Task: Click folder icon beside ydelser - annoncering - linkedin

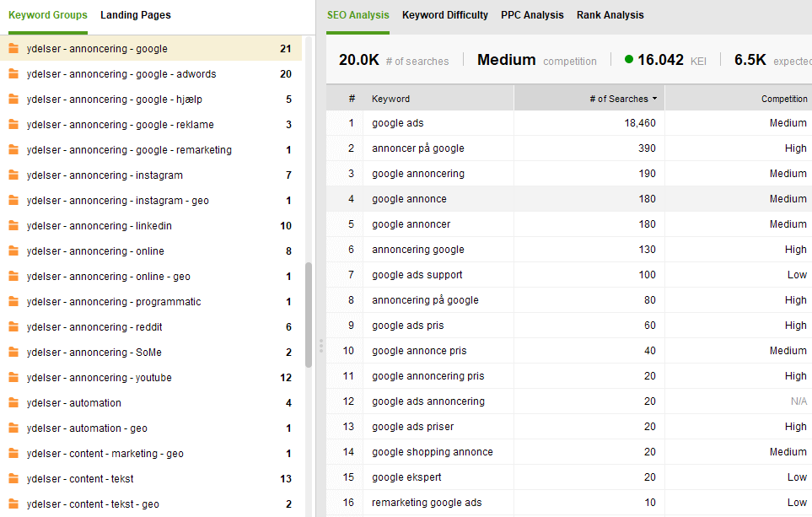Action: pyautogui.click(x=13, y=226)
